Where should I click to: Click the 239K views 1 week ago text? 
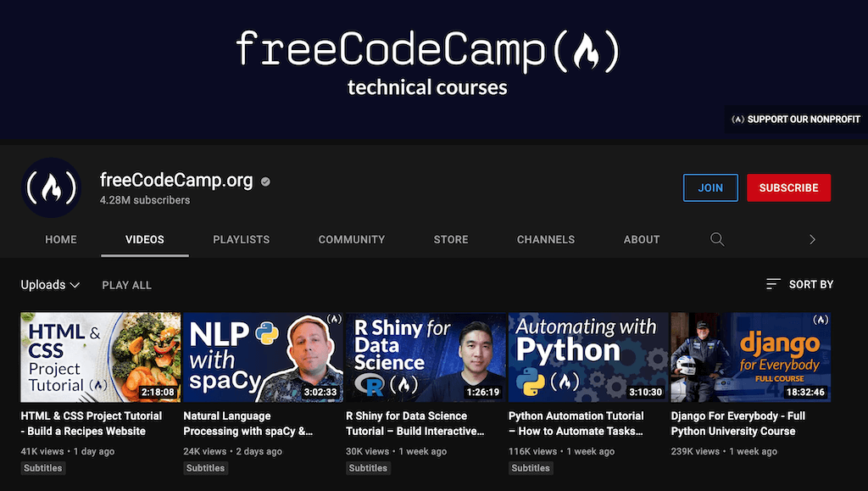pyautogui.click(x=724, y=451)
